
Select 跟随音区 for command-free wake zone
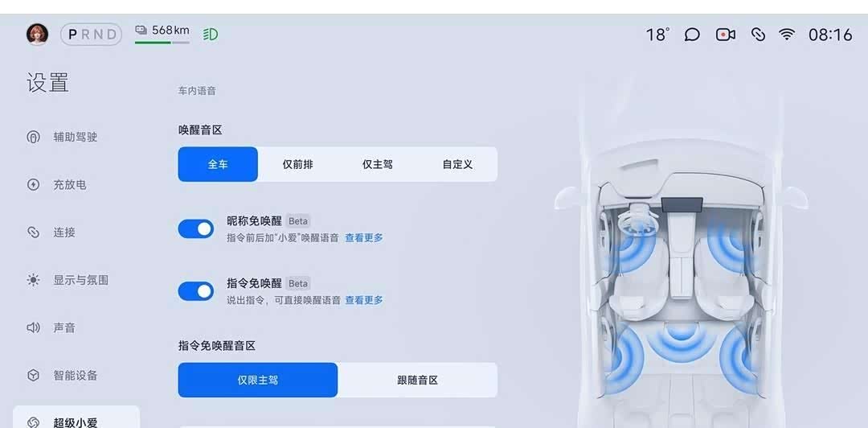click(x=417, y=381)
